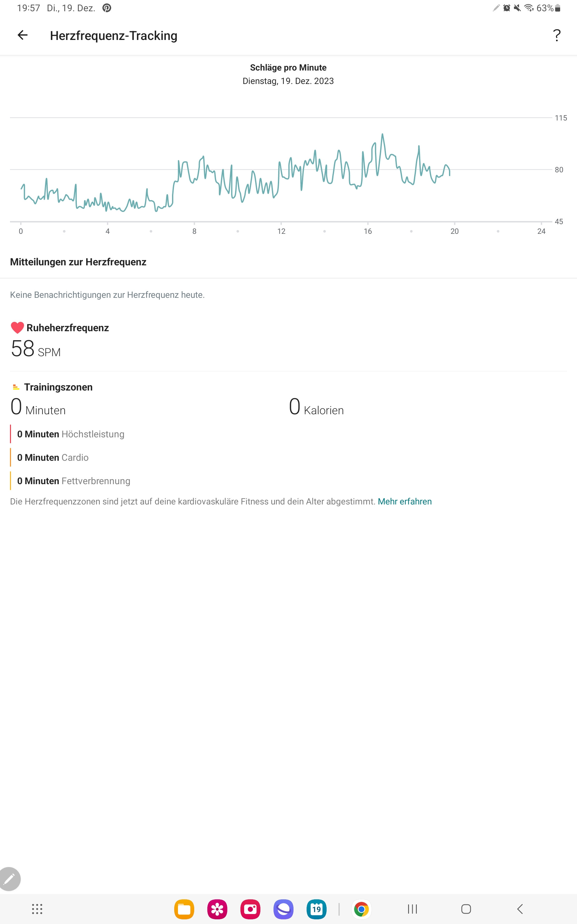Viewport: 577px width, 924px height.
Task: Launch the orange My Files app
Action: point(184,909)
